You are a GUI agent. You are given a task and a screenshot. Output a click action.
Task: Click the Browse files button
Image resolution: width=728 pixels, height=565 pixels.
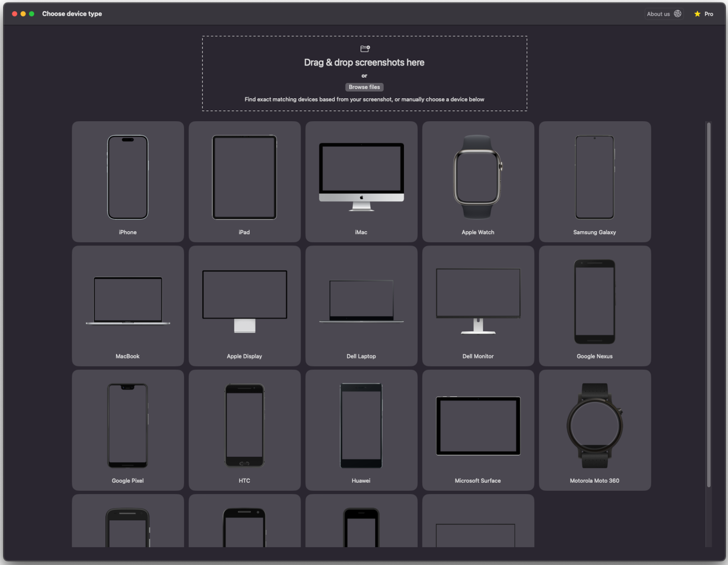coord(365,87)
